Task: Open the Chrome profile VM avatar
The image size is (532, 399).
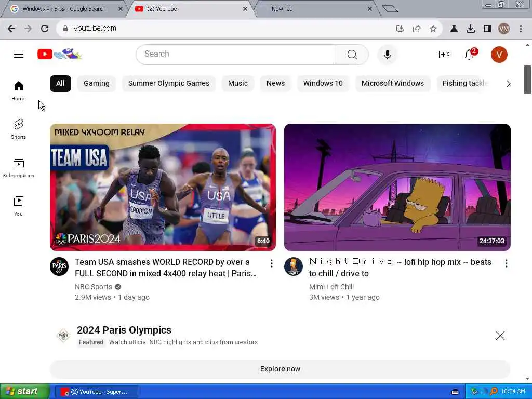Action: 504,29
